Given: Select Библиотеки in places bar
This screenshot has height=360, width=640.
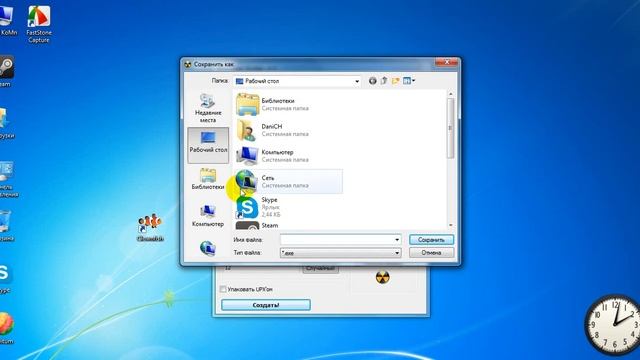Looking at the screenshot, I should [208, 179].
